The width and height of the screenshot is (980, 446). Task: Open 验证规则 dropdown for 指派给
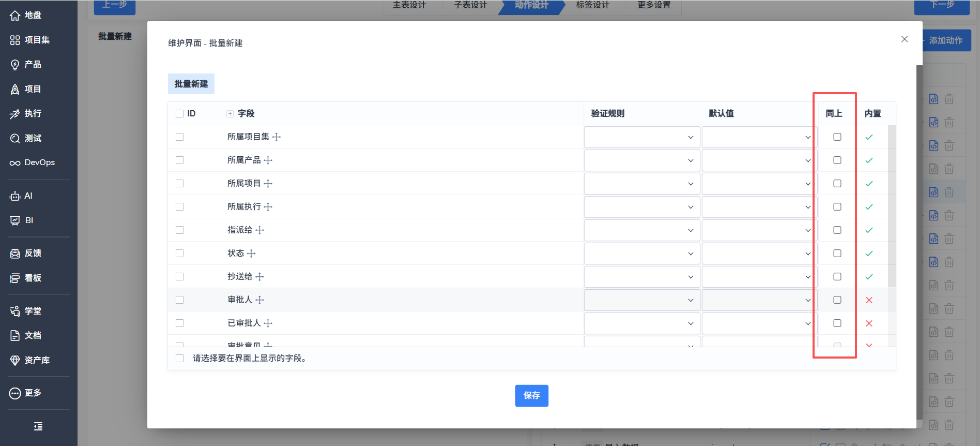click(x=642, y=230)
